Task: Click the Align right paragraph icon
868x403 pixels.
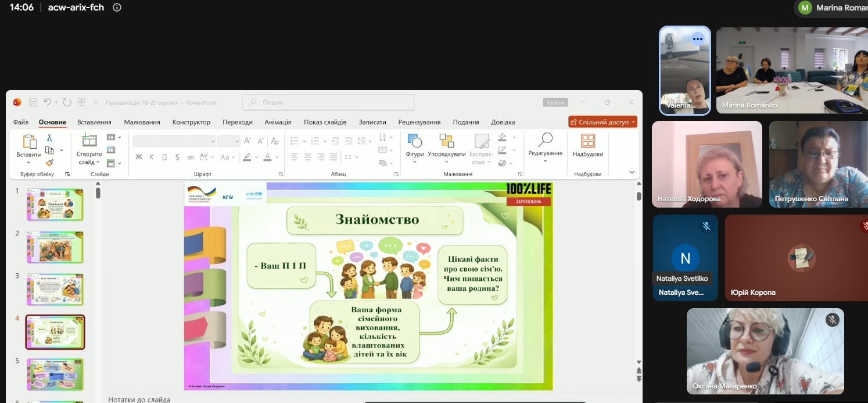Action: click(321, 157)
